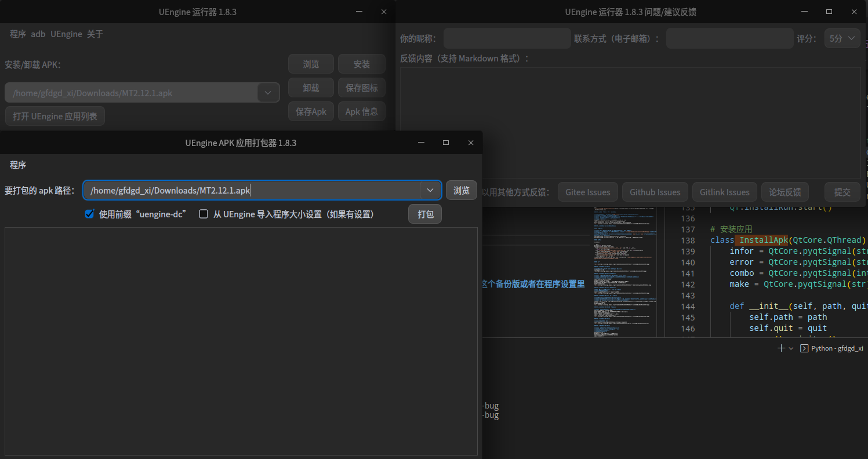The width and height of the screenshot is (868, 459).
Task: Click the 安装 button to install the APK
Action: tap(362, 64)
